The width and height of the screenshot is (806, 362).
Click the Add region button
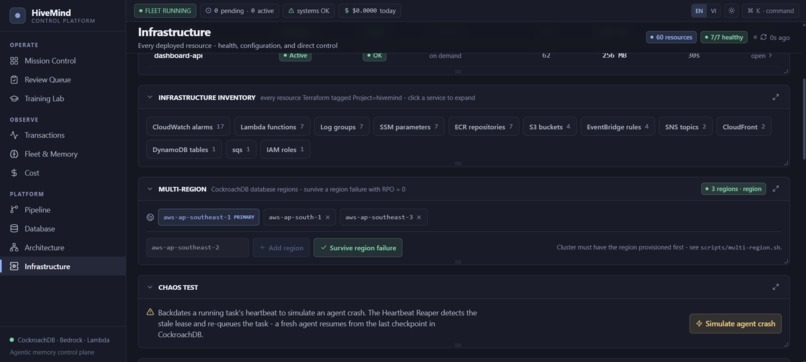(x=281, y=247)
